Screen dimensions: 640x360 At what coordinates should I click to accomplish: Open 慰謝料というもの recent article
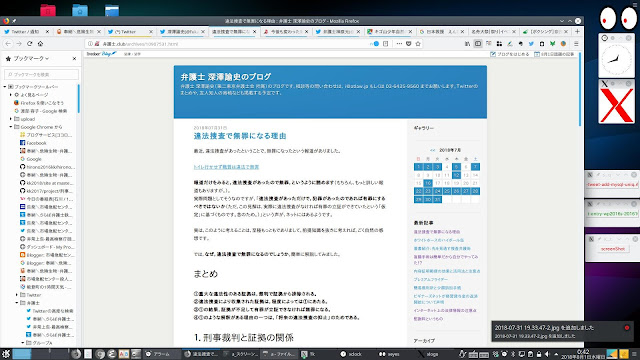(428, 319)
